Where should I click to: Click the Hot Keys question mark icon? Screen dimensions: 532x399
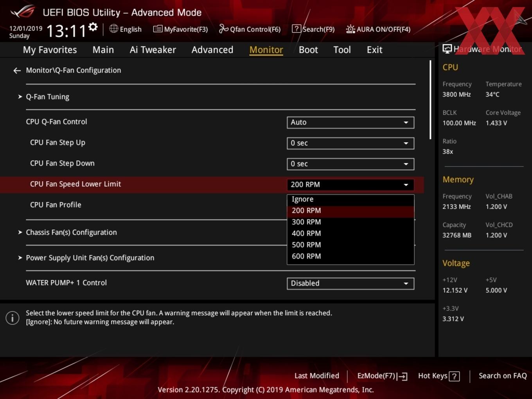coord(454,376)
